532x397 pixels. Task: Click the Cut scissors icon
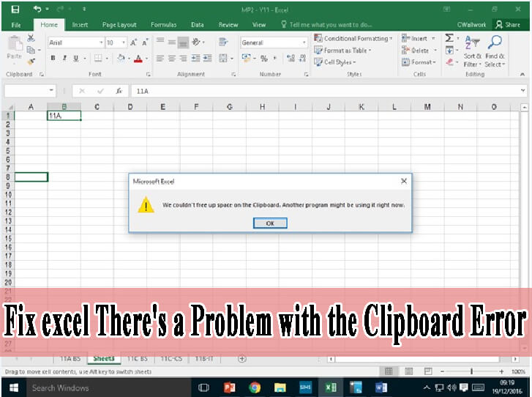[x=31, y=38]
